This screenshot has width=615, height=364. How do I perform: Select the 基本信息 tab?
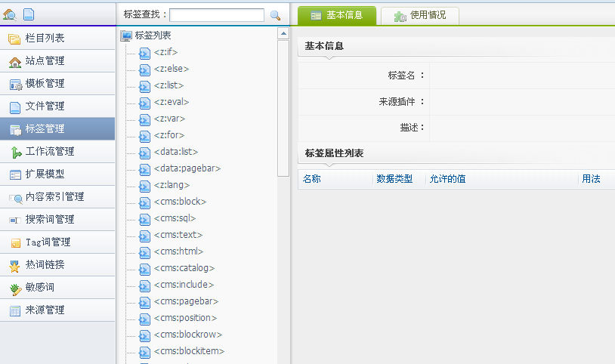pos(336,15)
